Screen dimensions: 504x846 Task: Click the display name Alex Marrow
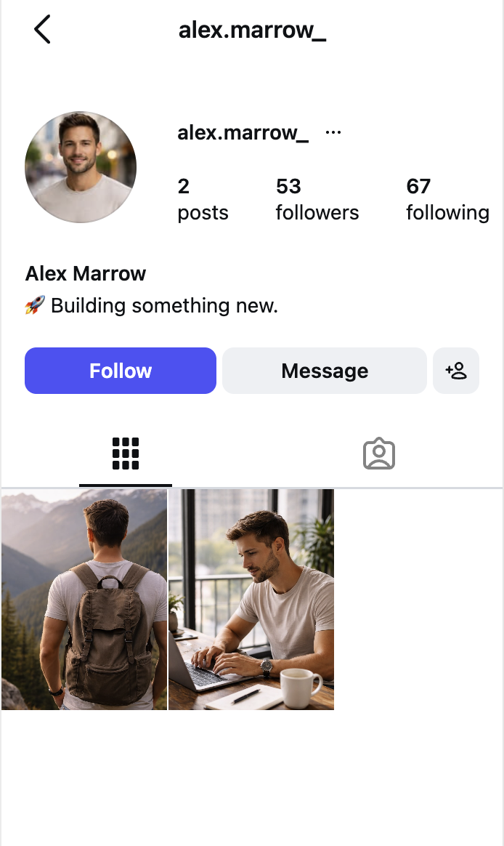(x=86, y=274)
